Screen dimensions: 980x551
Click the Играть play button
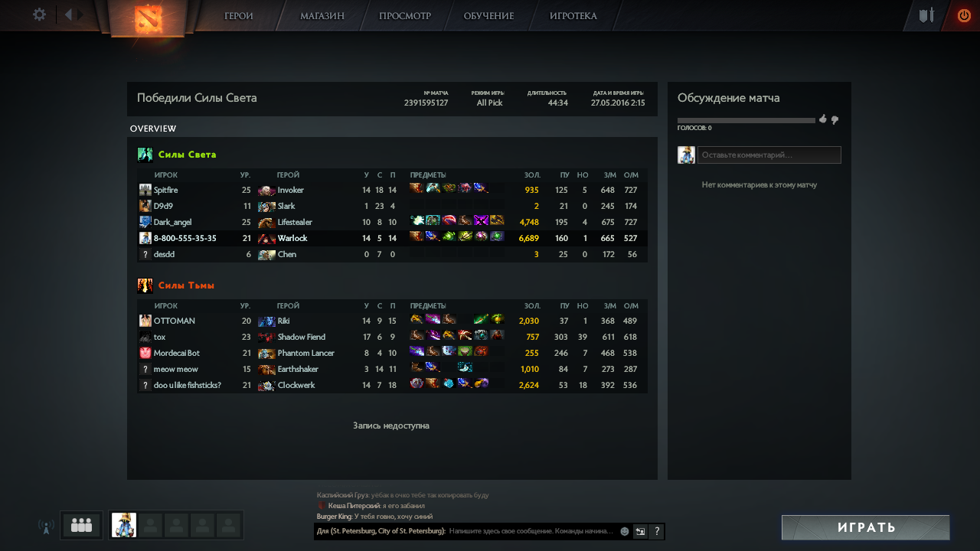(x=866, y=527)
